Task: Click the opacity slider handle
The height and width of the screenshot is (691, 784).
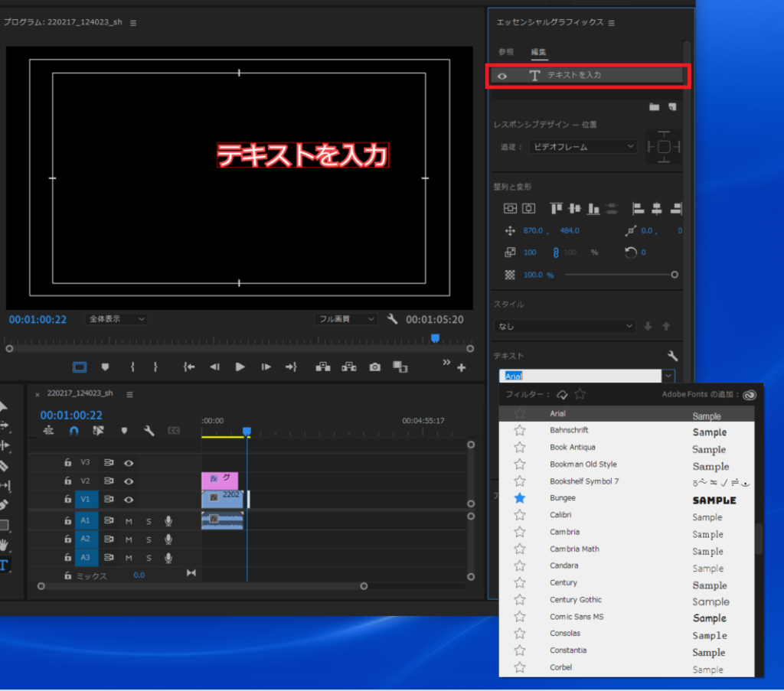Action: click(x=675, y=275)
